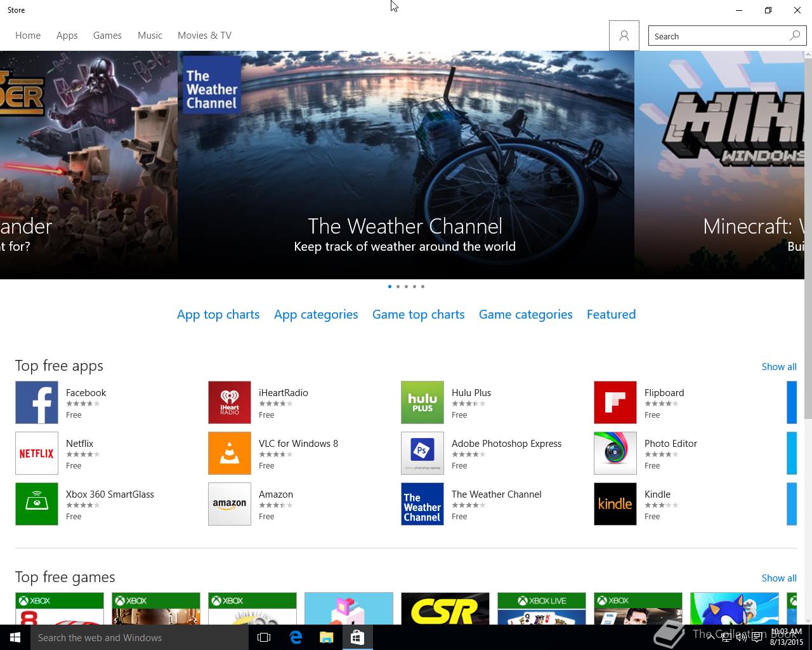Open the Flipboard app icon
This screenshot has width=812, height=650.
(615, 402)
